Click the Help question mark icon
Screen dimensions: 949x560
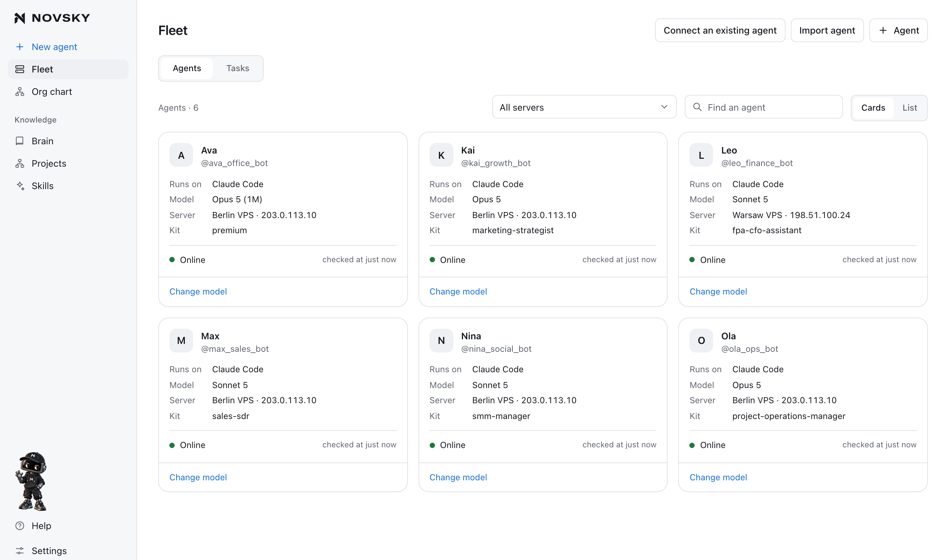(x=20, y=526)
